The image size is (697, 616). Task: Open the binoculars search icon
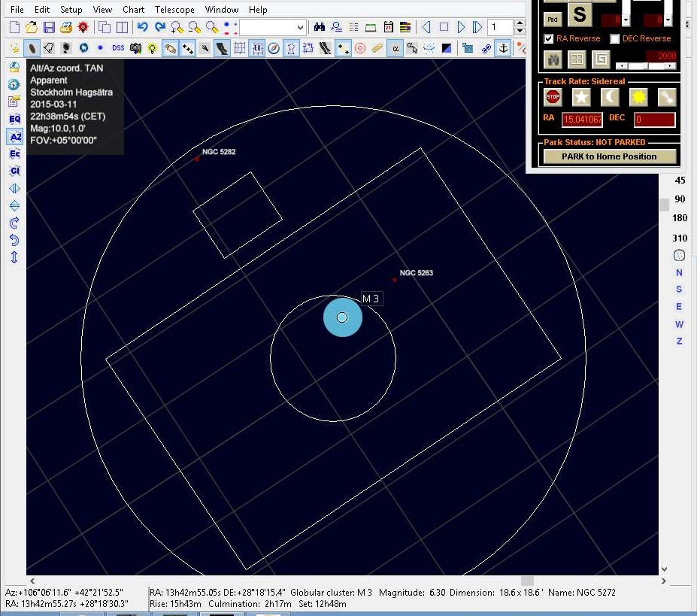pos(319,28)
